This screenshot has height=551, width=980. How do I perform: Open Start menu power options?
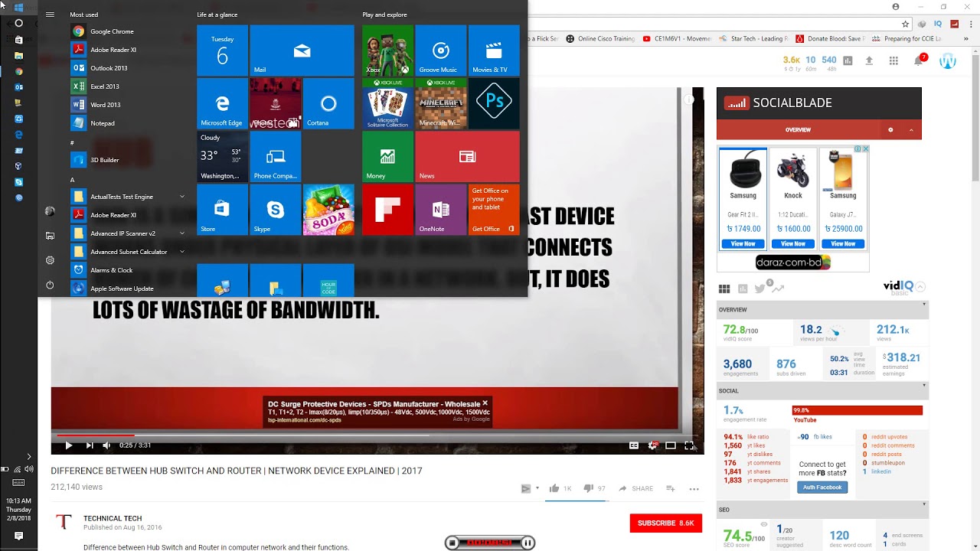[50, 285]
